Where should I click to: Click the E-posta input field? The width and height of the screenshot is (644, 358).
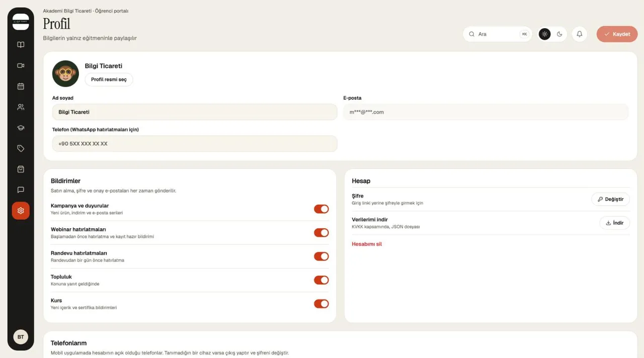pos(486,112)
